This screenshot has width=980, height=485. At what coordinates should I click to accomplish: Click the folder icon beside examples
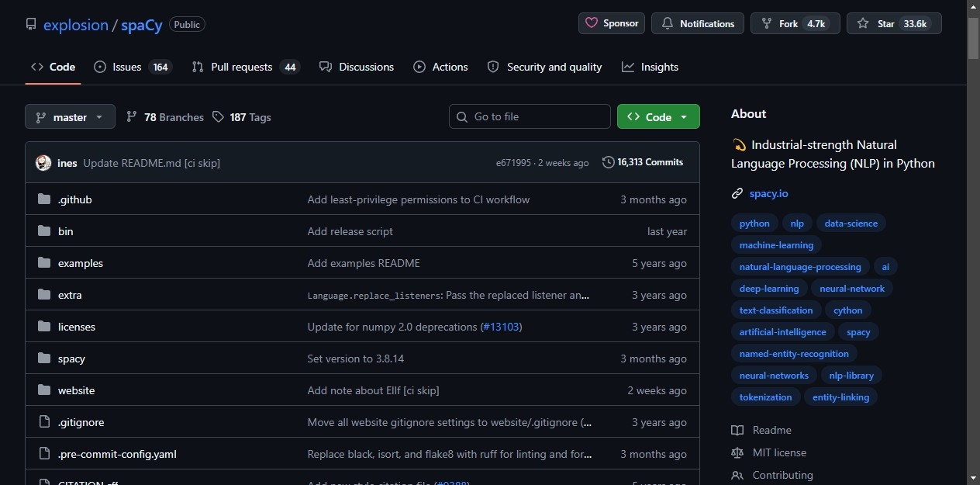(x=44, y=263)
